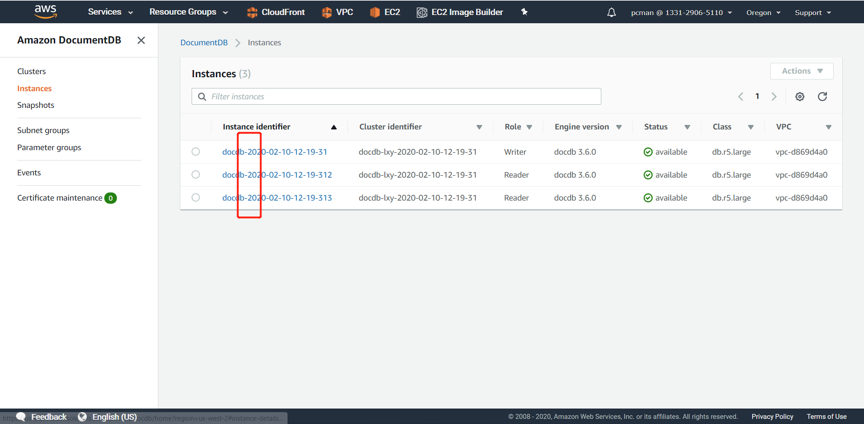Image resolution: width=864 pixels, height=424 pixels.
Task: Refresh the instances list
Action: pyautogui.click(x=822, y=97)
